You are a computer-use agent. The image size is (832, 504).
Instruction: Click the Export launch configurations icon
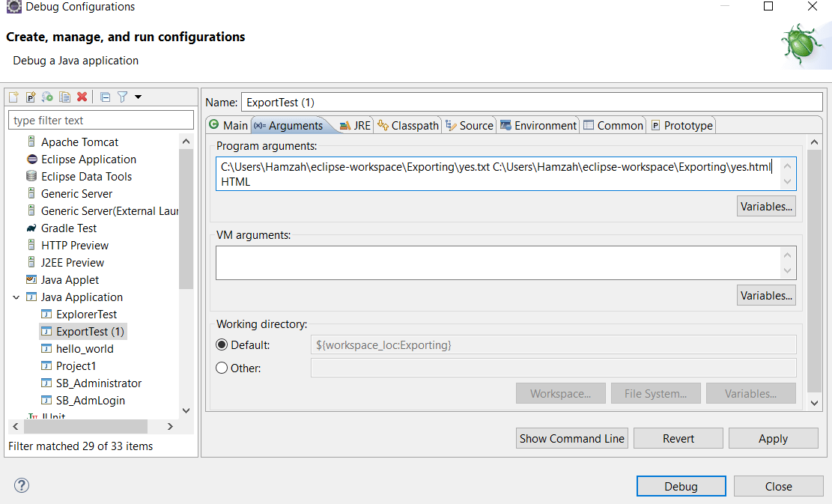[46, 97]
